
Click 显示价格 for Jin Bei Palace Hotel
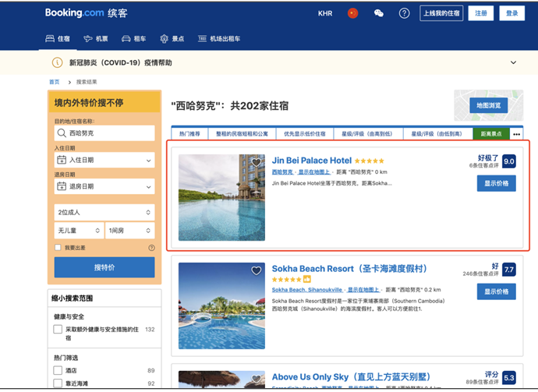496,184
